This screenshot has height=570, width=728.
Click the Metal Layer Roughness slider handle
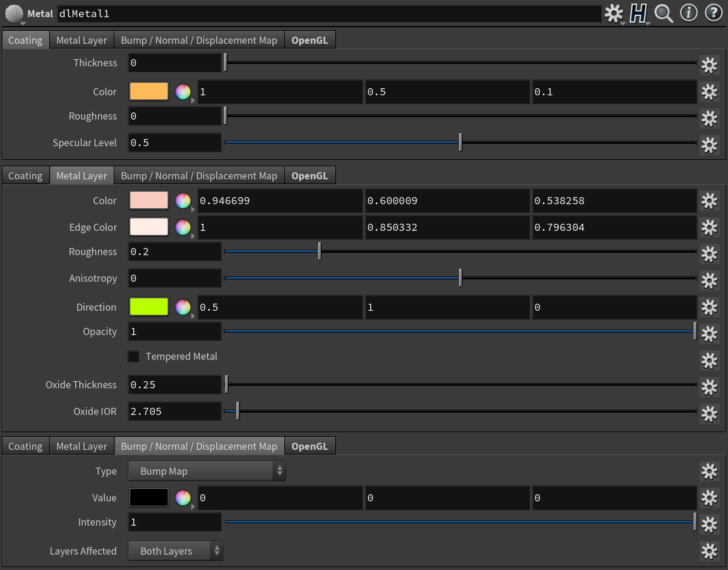tap(319, 252)
